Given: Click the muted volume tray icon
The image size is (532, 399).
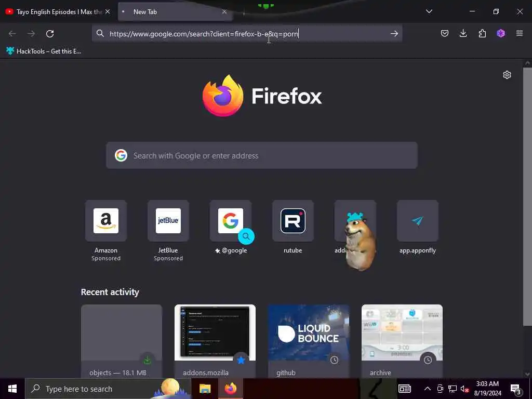Looking at the screenshot, I should point(464,389).
